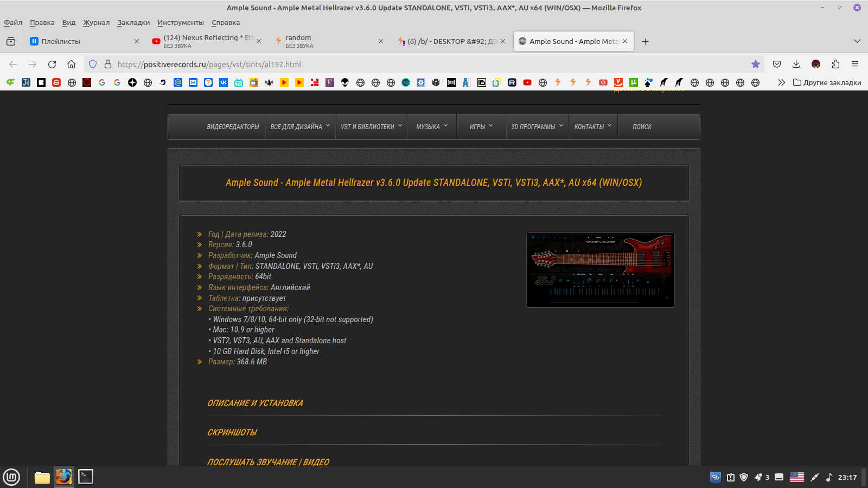Screen dimensions: 868x488
Task: Open the qBittorrent tray icon
Action: 716,477
